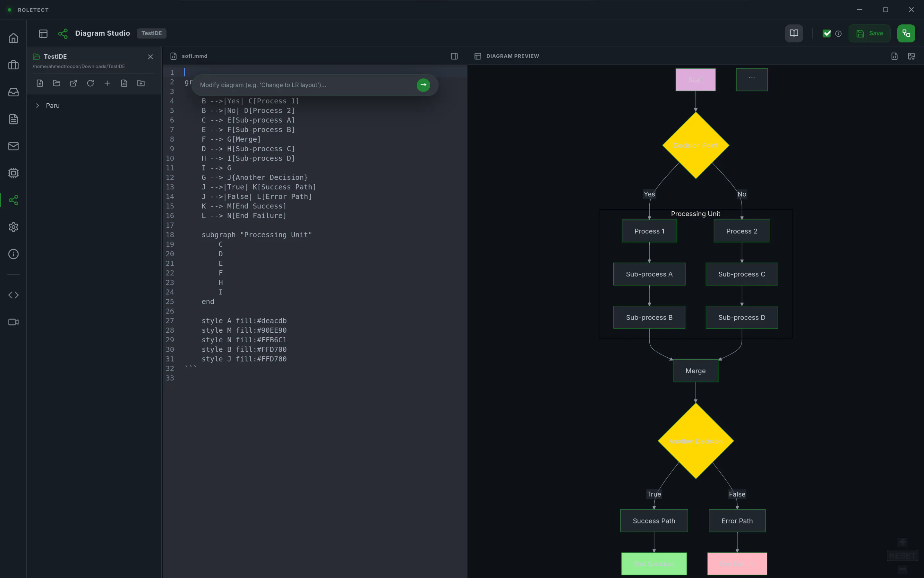The width and height of the screenshot is (924, 578).
Task: Click the pink End Failure node
Action: click(737, 564)
